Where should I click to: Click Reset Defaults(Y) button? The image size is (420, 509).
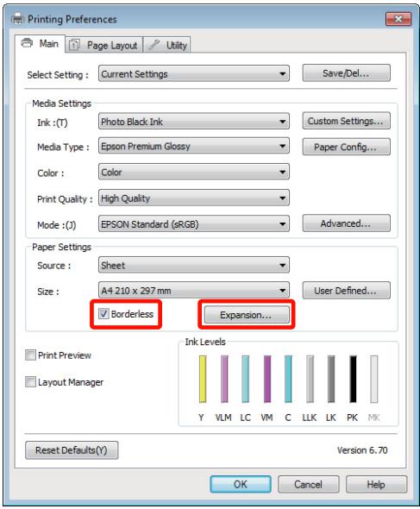(x=72, y=450)
